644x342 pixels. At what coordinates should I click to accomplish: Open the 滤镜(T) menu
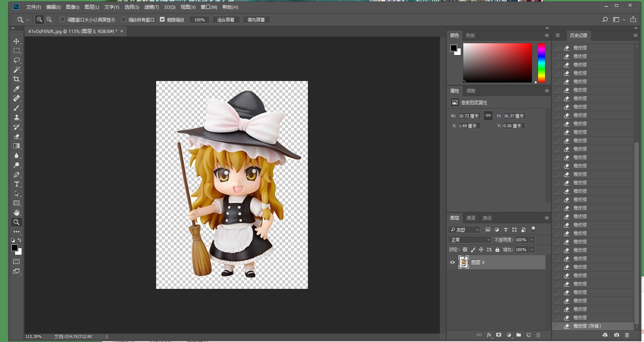pos(151,7)
